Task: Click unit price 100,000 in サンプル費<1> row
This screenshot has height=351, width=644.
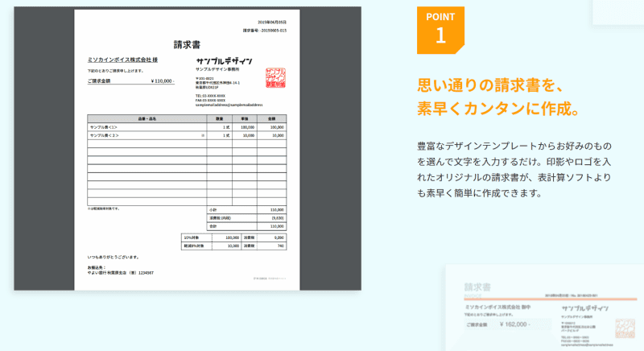Action: [248, 127]
